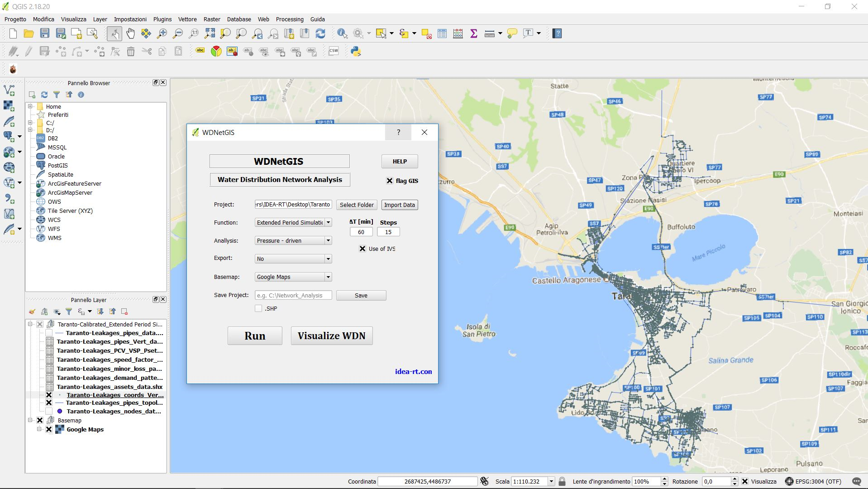Select the Measure ruler tool
The width and height of the screenshot is (868, 489).
tap(489, 33)
